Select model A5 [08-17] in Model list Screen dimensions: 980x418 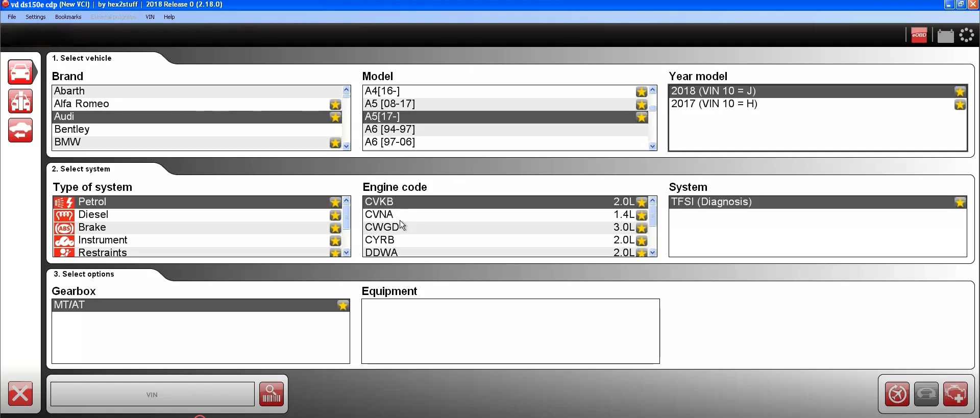505,104
